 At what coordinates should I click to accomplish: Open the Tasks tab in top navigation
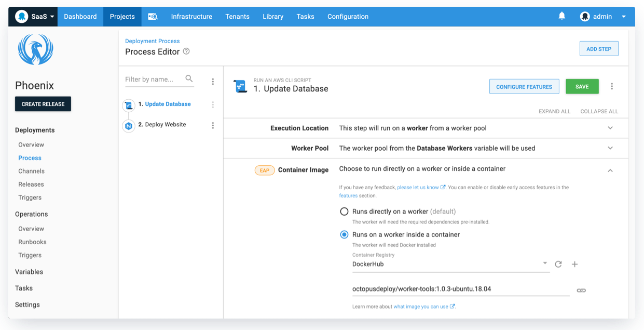pyautogui.click(x=305, y=17)
